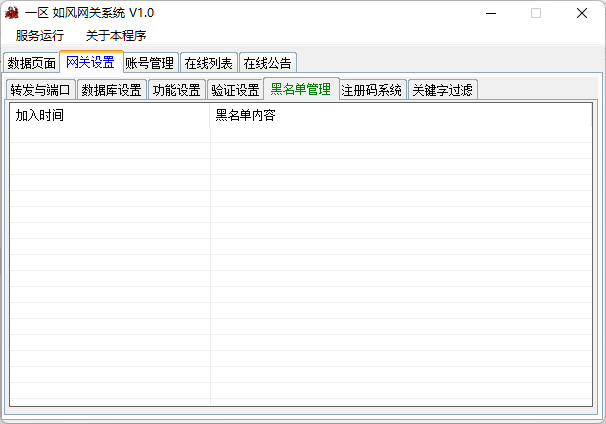606x424 pixels.
Task: Open the 注册码系统 sub-tab
Action: (372, 90)
